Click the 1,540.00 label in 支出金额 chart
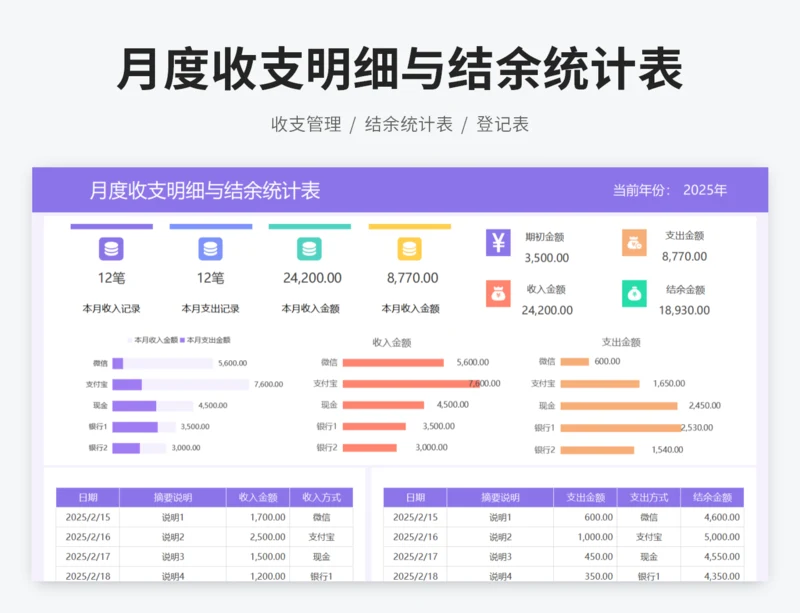The width and height of the screenshot is (800, 613). click(667, 450)
